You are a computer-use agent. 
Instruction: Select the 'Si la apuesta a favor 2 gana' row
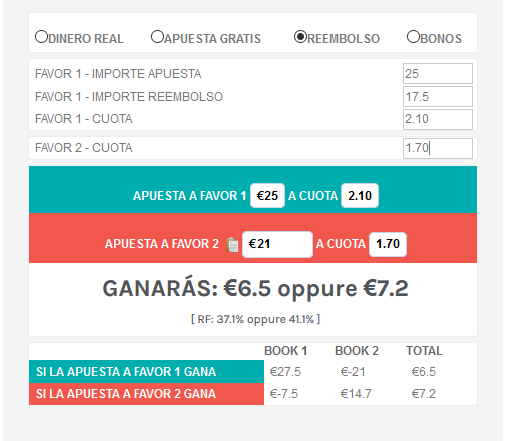pyautogui.click(x=253, y=394)
